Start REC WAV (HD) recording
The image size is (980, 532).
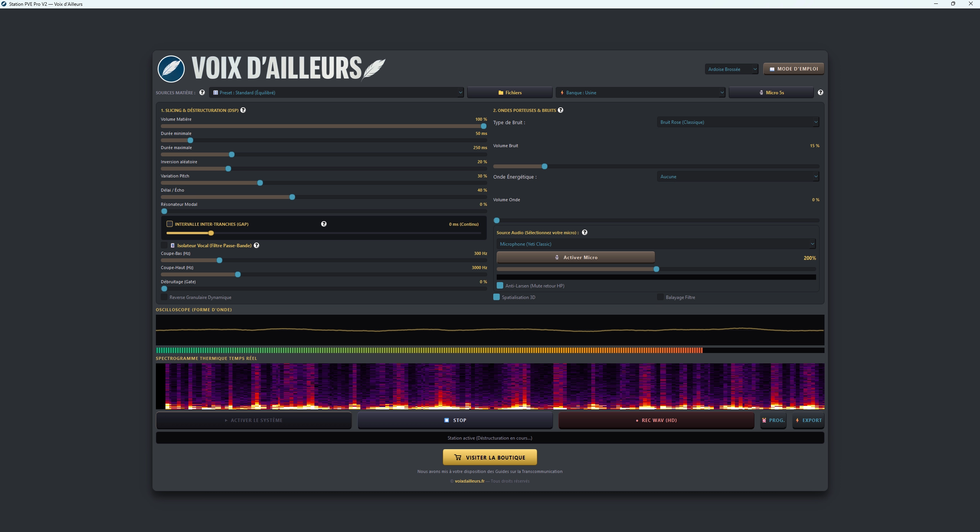pyautogui.click(x=656, y=420)
